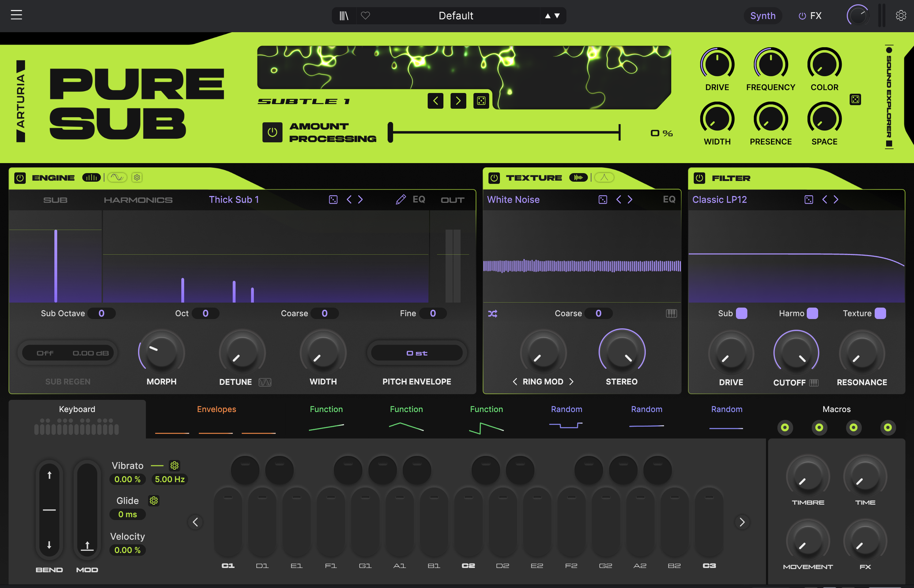Open the preset library browser
Viewport: 914px width, 588px height.
click(344, 16)
